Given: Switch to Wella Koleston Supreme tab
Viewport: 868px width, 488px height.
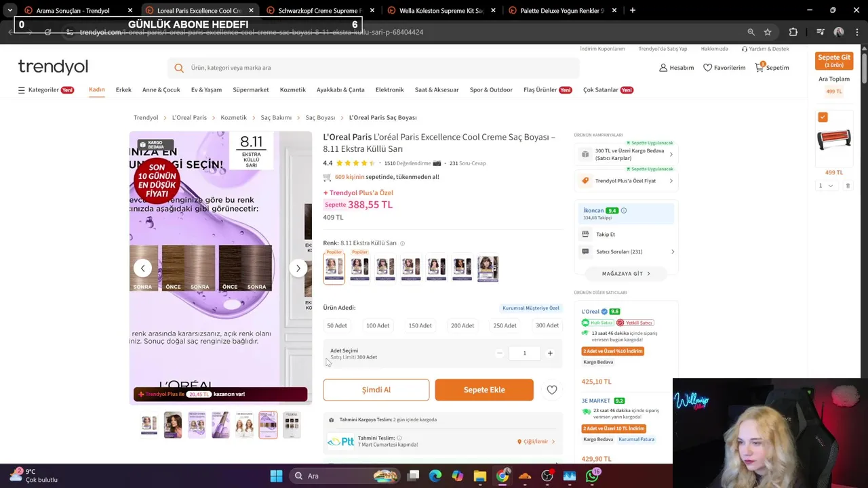Looking at the screenshot, I should tap(441, 11).
